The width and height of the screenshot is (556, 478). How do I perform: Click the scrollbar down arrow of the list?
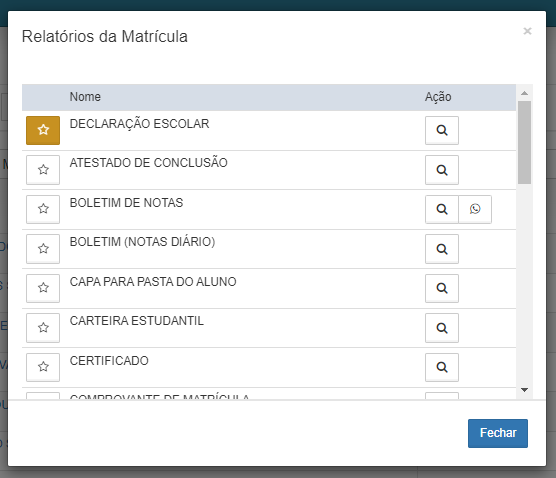(x=524, y=390)
